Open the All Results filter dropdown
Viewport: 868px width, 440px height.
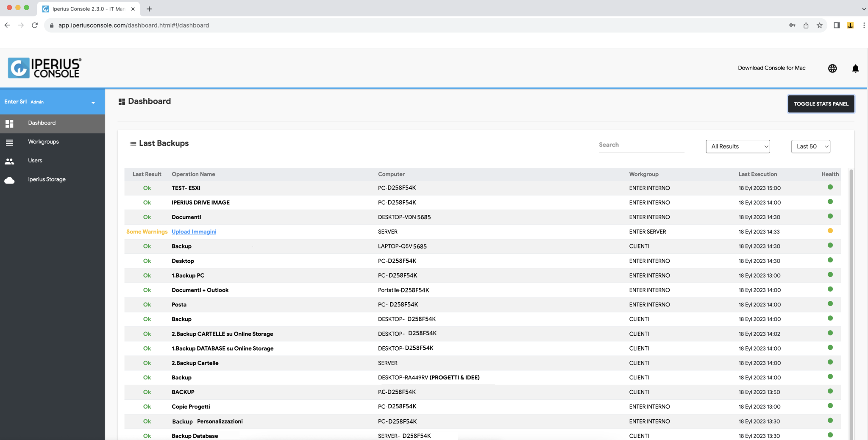pos(737,147)
